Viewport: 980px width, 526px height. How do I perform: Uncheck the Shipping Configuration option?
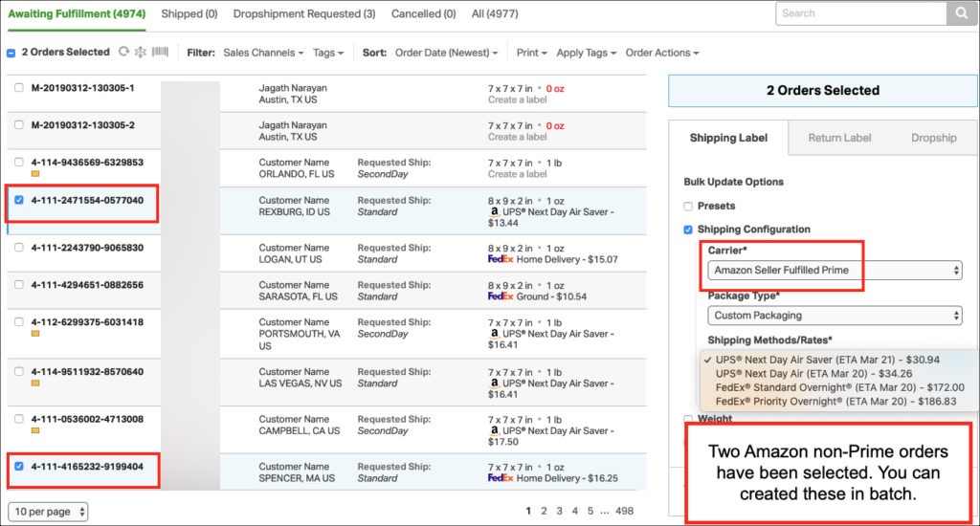(x=688, y=230)
